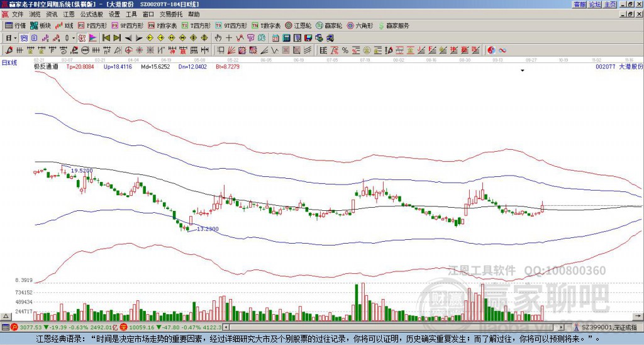
Task: Jump to first bar green arrow
Action: click(106, 38)
